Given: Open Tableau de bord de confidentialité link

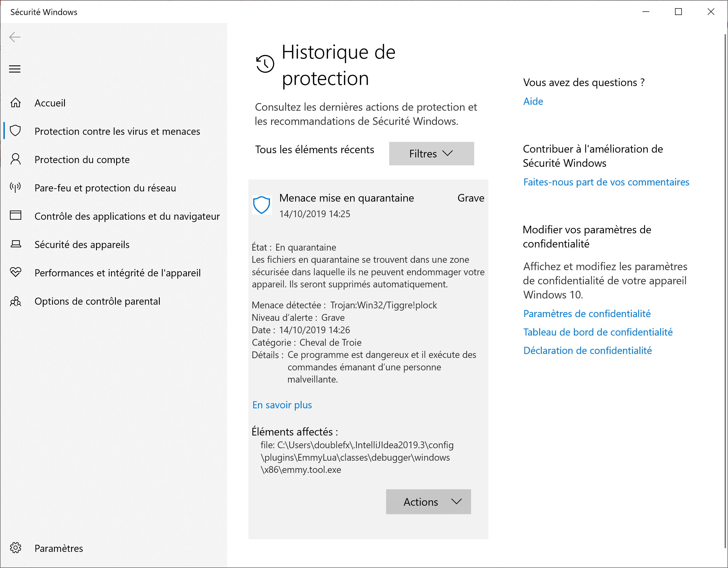Looking at the screenshot, I should [x=598, y=332].
